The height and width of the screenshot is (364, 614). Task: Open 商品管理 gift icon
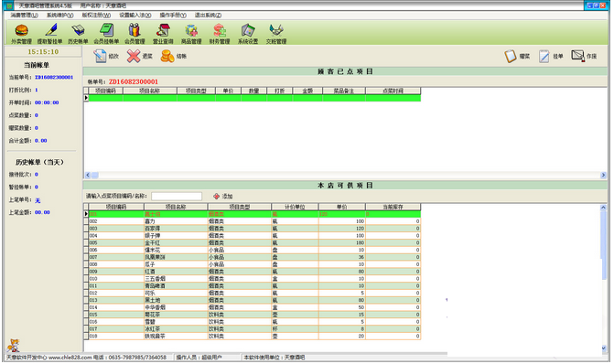coord(191,34)
